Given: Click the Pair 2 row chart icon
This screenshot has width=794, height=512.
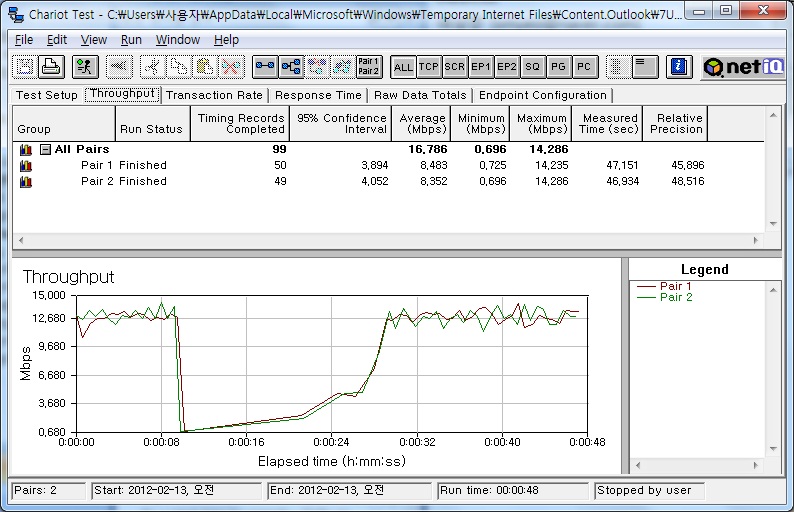Looking at the screenshot, I should coord(26,182).
